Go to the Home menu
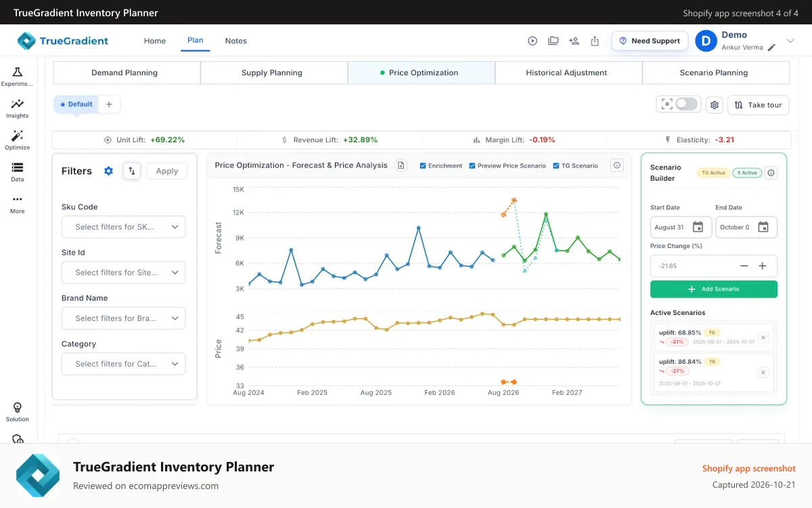The image size is (812, 508). point(155,41)
